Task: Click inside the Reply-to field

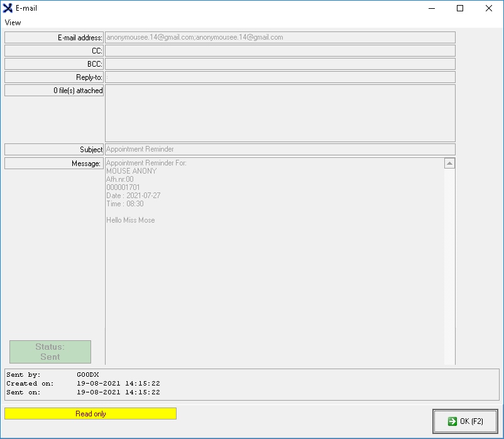Action: point(280,77)
